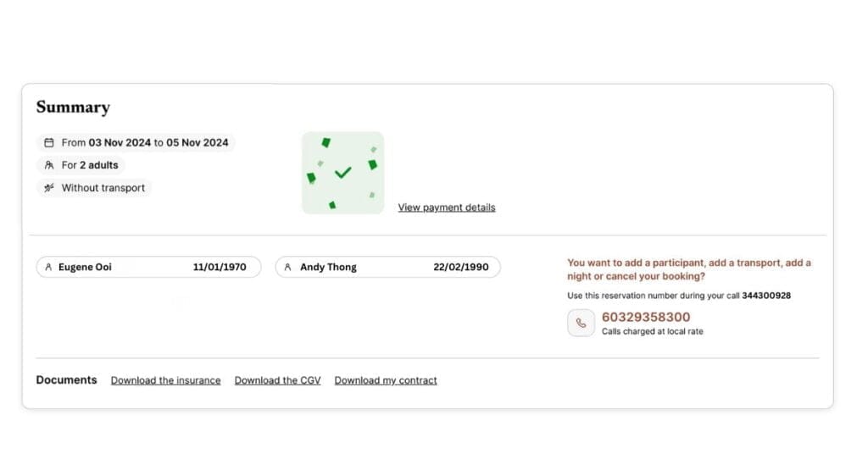This screenshot has width=868, height=454.
Task: Download my contract document
Action: (386, 380)
